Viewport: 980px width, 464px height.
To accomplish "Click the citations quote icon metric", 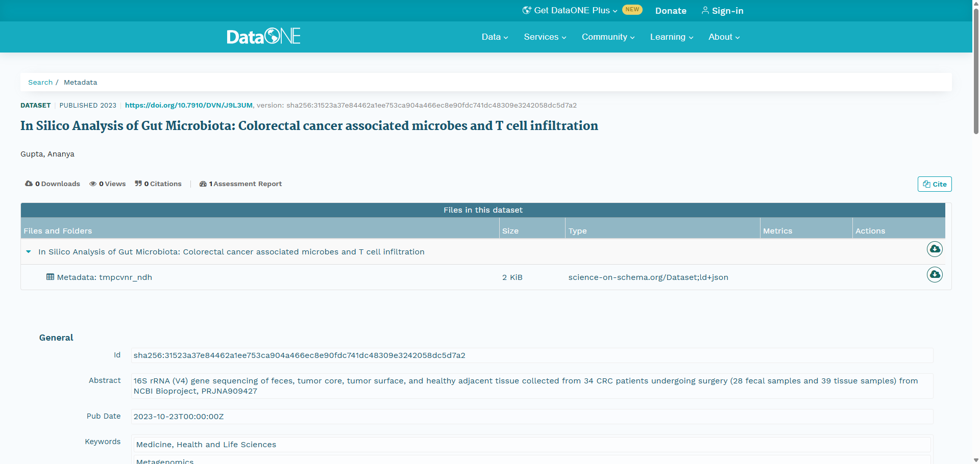I will point(138,184).
